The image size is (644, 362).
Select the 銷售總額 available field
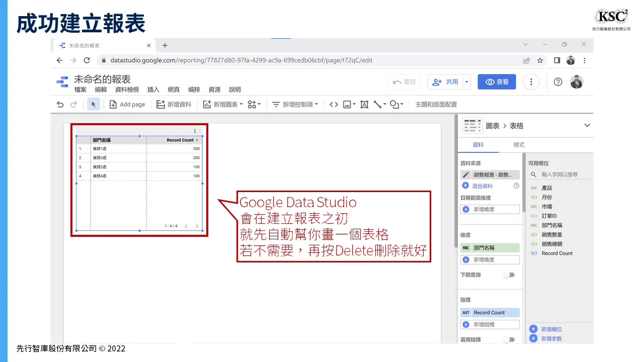click(x=552, y=244)
